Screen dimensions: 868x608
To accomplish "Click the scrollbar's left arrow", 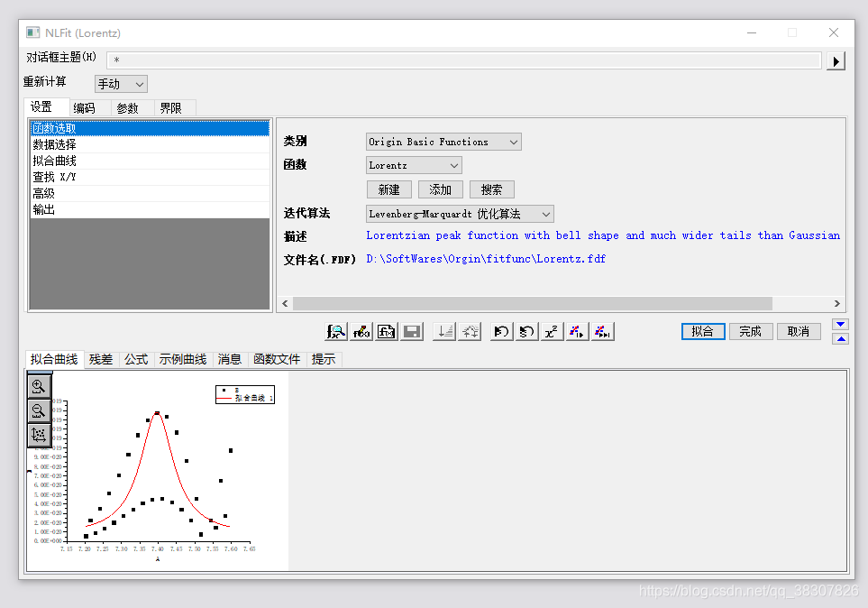I will pos(285,304).
